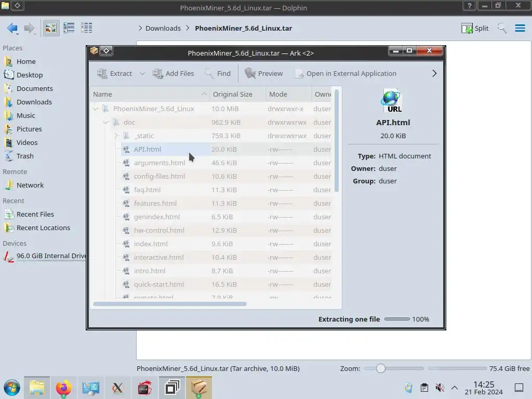This screenshot has height=399, width=532.
Task: Open start menu on taskbar
Action: click(12, 388)
